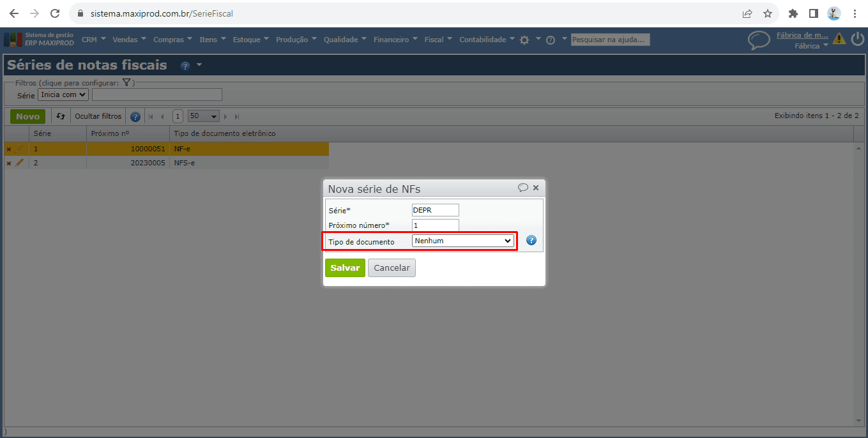Open the Tipo de documento dropdown
The width and height of the screenshot is (868, 438).
[x=463, y=241]
